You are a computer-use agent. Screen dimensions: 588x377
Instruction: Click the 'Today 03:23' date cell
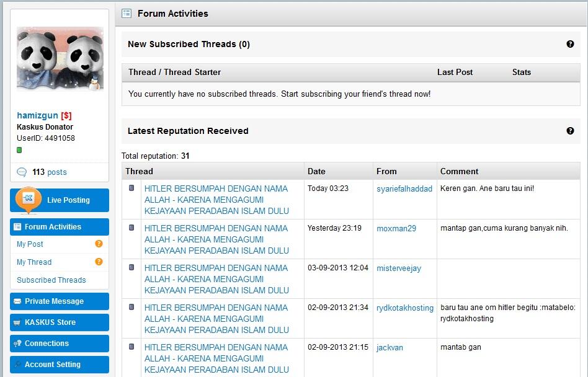coord(327,188)
